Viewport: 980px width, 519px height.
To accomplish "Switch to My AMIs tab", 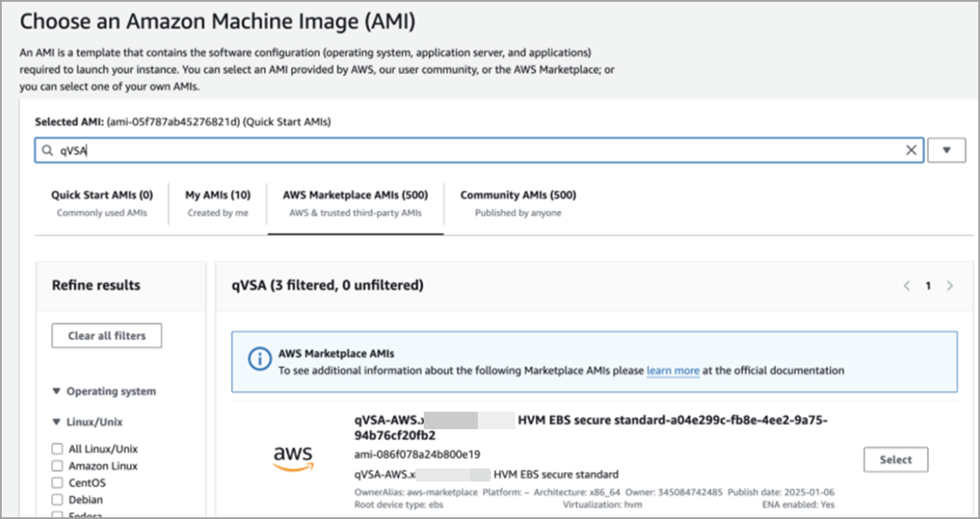I will click(x=217, y=203).
